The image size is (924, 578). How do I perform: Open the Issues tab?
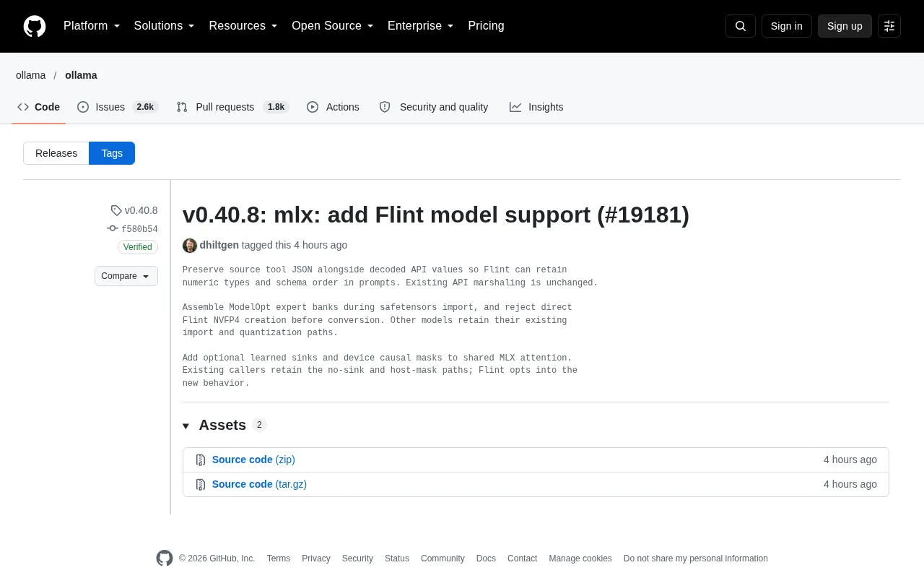click(118, 107)
